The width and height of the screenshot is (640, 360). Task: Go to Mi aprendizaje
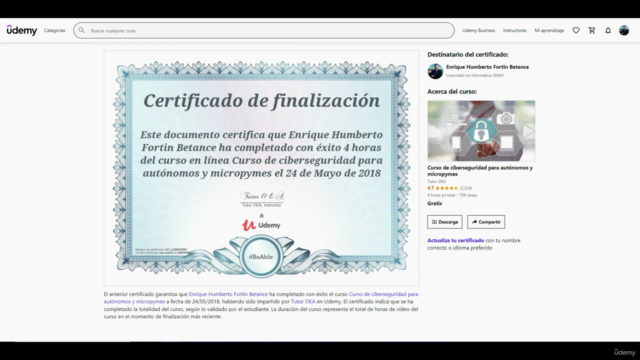[x=549, y=31]
